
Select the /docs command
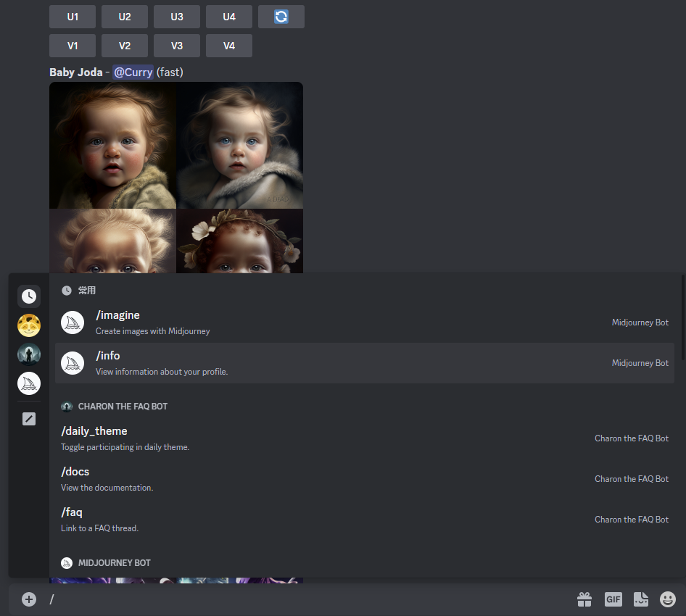point(365,479)
